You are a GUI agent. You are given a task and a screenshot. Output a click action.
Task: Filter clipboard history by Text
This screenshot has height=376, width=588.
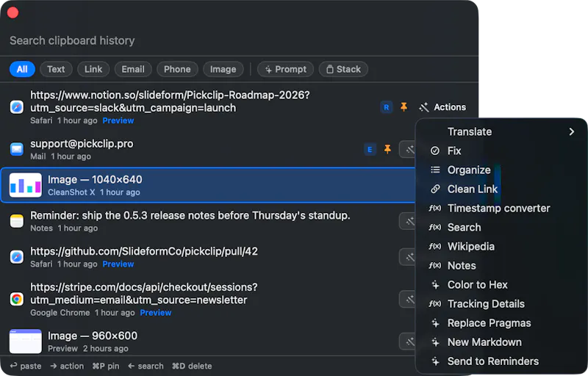click(x=56, y=69)
